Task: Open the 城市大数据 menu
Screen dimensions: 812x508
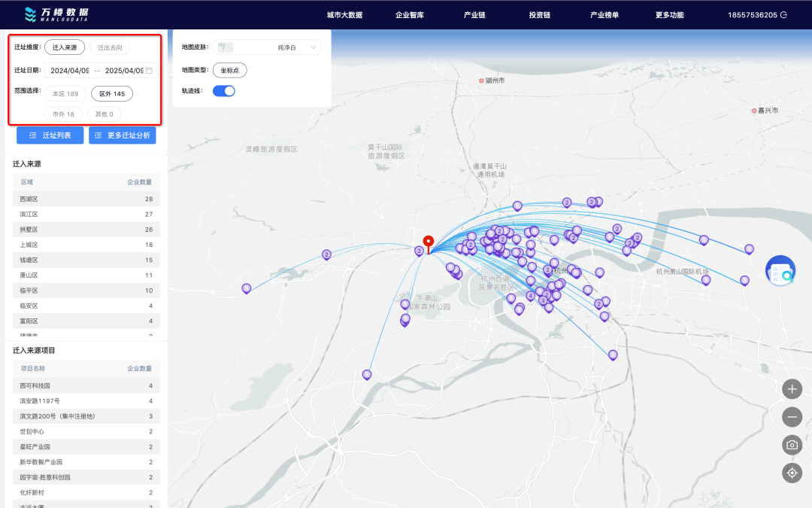Action: 344,15
